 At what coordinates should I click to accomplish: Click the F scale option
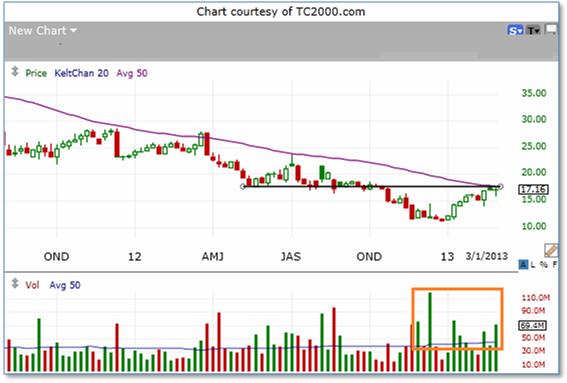[554, 265]
